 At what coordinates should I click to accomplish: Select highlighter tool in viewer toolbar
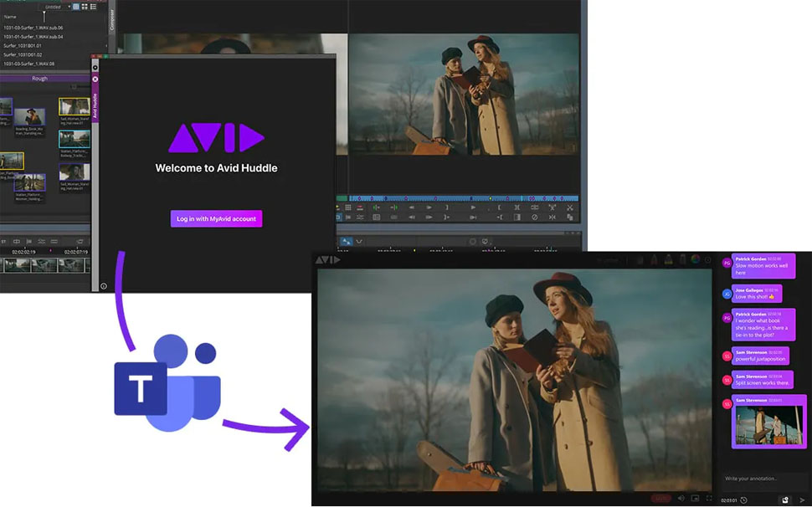coord(669,259)
